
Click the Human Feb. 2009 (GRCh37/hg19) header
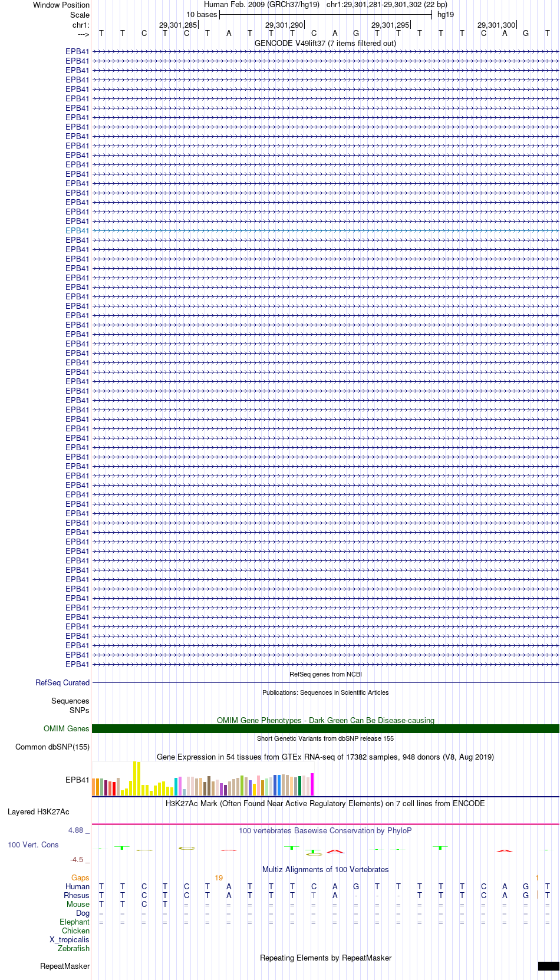pyautogui.click(x=262, y=4)
